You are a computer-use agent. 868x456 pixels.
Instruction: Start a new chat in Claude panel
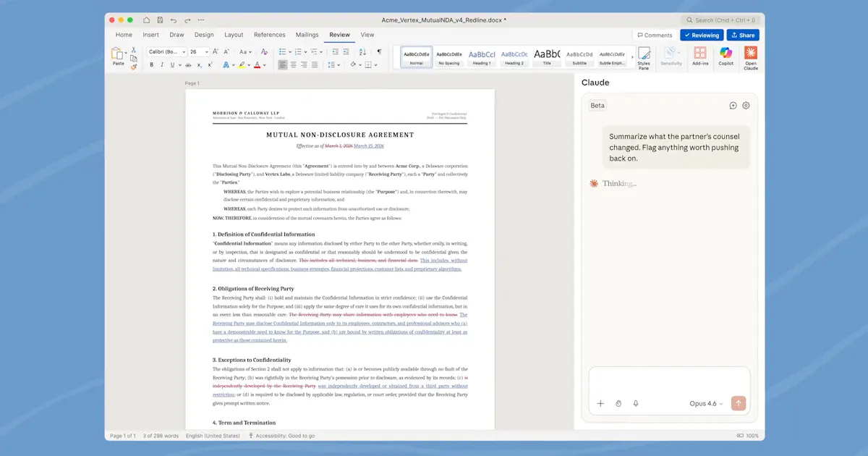[733, 106]
